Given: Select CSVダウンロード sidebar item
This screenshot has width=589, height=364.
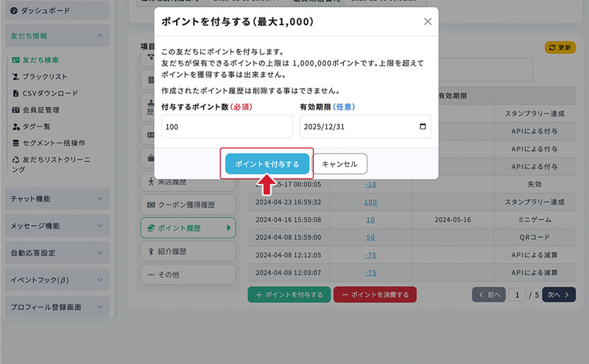Looking at the screenshot, I should click(50, 93).
